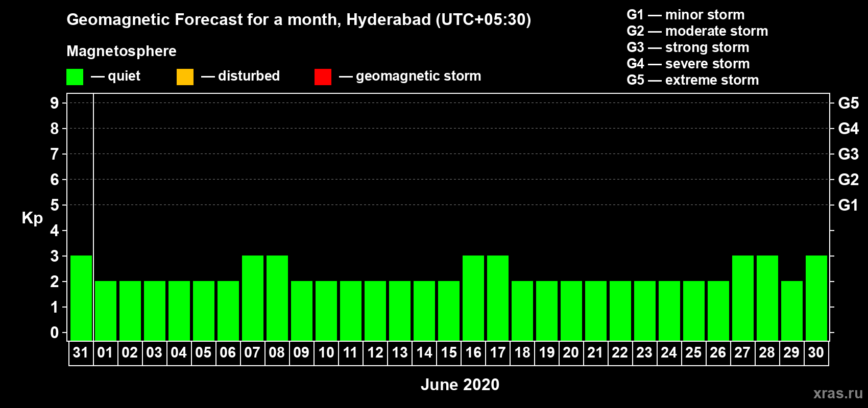Click date label 05 on the axis
Screen dimensions: 868x408
203,352
